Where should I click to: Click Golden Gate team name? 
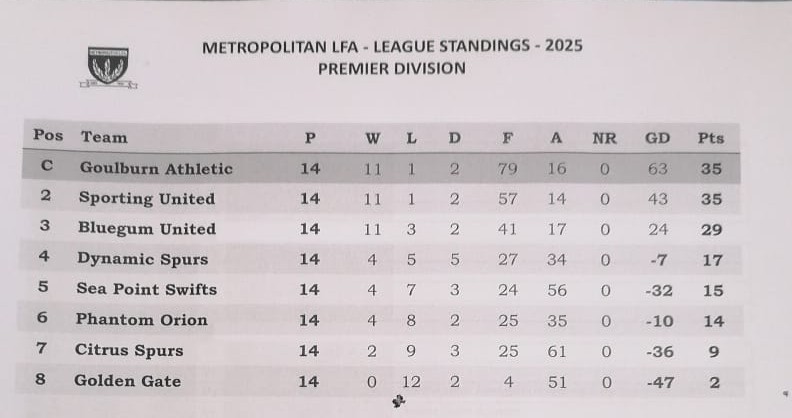pyautogui.click(x=128, y=381)
